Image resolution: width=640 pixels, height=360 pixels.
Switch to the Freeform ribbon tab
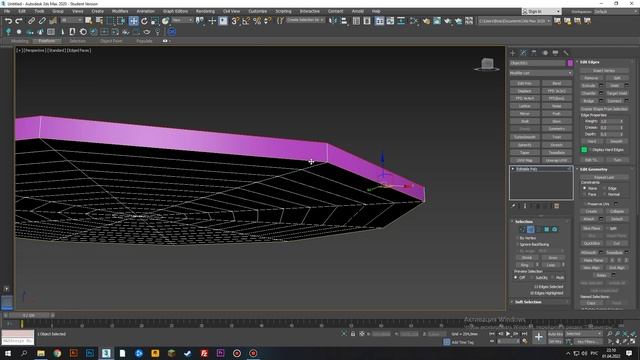tap(47, 41)
